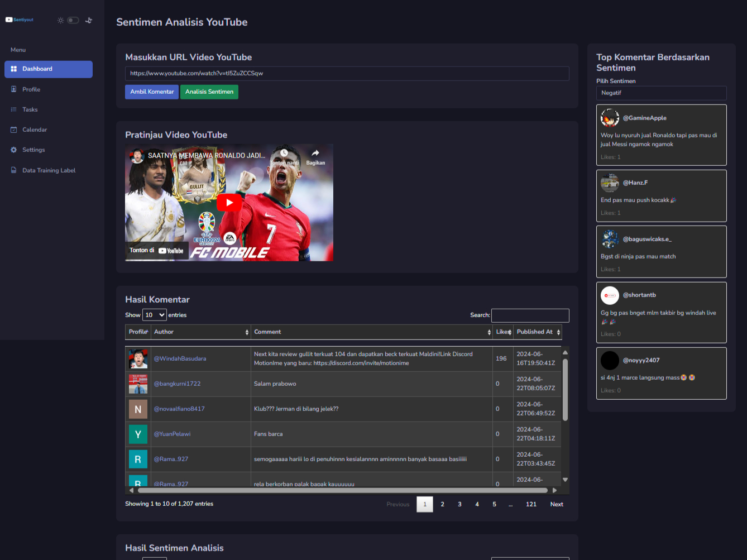Click @WindahBasudara profile picture in table

[x=138, y=359]
